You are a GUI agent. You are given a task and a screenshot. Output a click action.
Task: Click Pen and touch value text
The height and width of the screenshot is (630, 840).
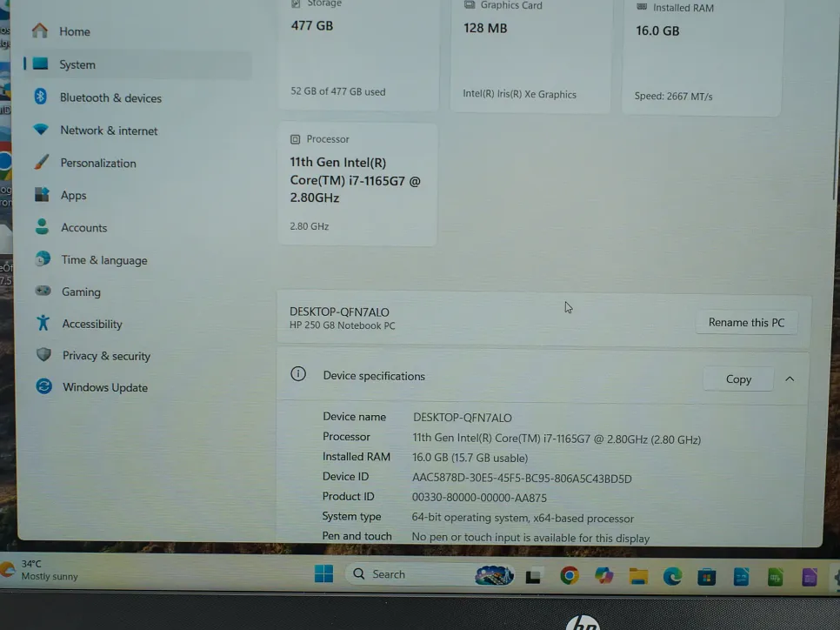pyautogui.click(x=530, y=538)
